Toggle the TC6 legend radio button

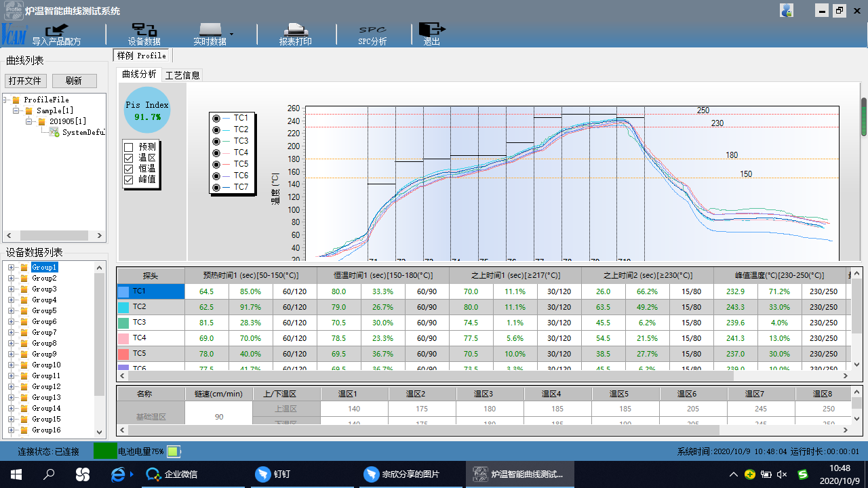pos(216,176)
